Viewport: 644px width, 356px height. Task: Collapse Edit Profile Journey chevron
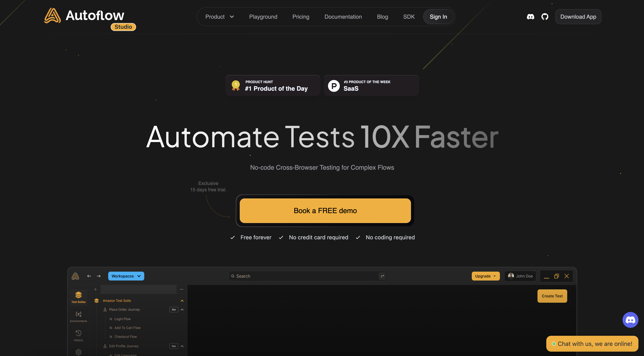tap(182, 346)
